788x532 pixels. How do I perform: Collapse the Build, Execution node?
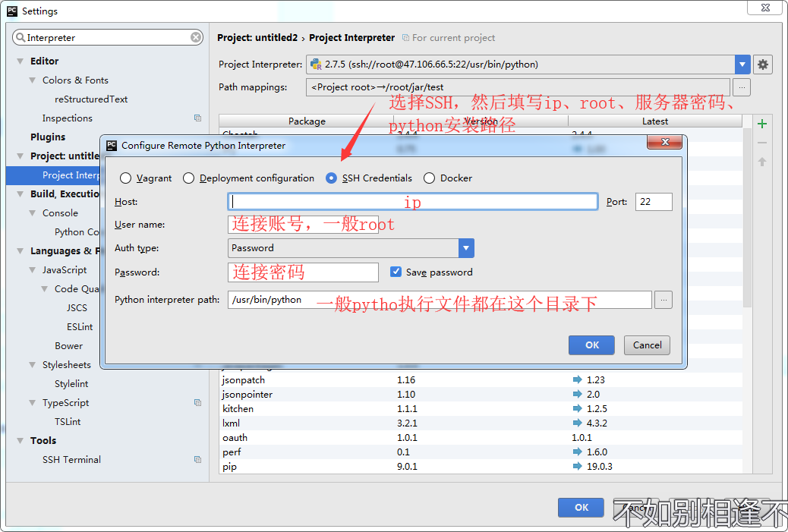[20, 194]
